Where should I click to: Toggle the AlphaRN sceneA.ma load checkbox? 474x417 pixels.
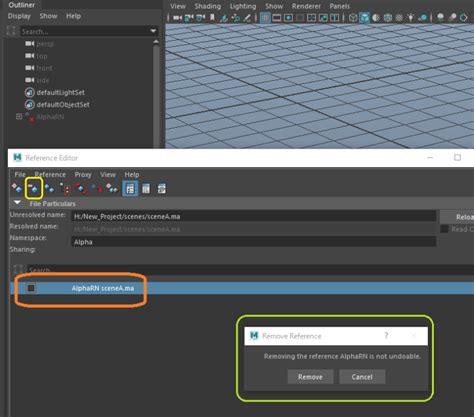pyautogui.click(x=31, y=288)
